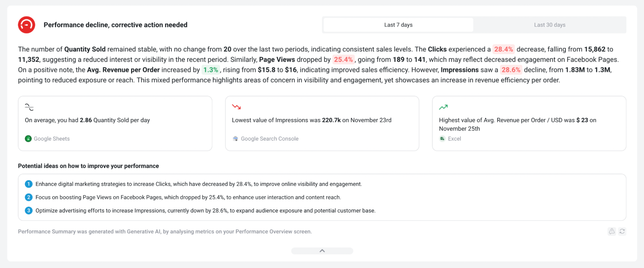The image size is (644, 268).
Task: Click the regenerate summary refresh icon
Action: pos(622,231)
